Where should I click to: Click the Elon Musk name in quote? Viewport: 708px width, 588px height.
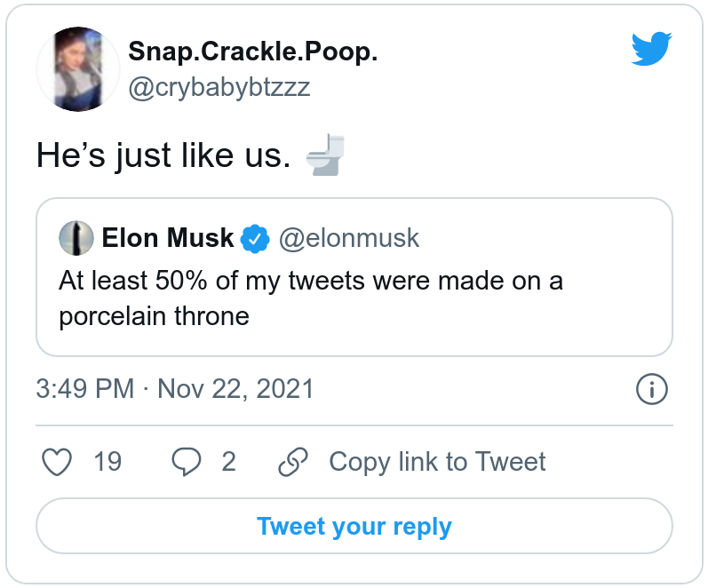pos(168,238)
